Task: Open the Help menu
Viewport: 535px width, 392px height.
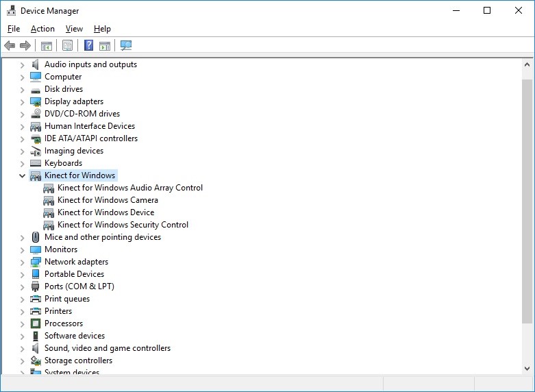Action: click(x=102, y=29)
